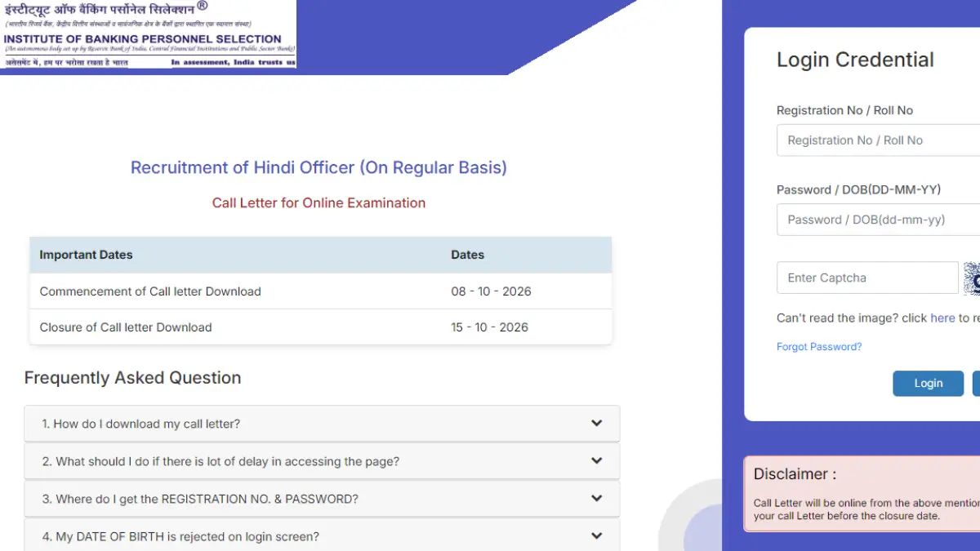980x551 pixels.
Task: Click 'Login Credential' heading text
Action: [855, 60]
